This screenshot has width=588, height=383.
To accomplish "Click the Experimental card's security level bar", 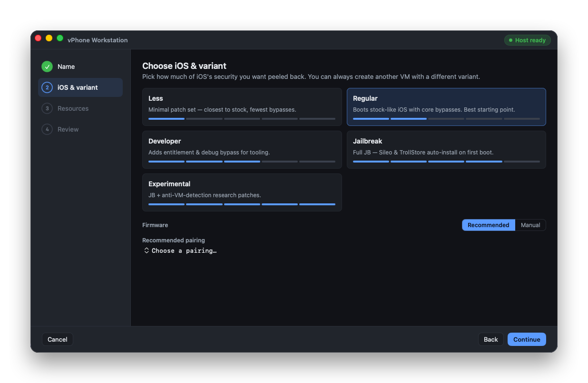I will pos(242,204).
